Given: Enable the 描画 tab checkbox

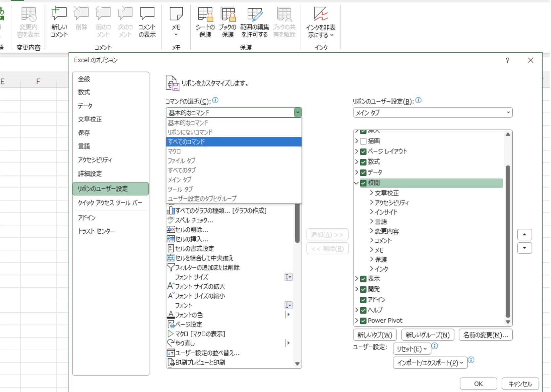Looking at the screenshot, I should [x=363, y=141].
